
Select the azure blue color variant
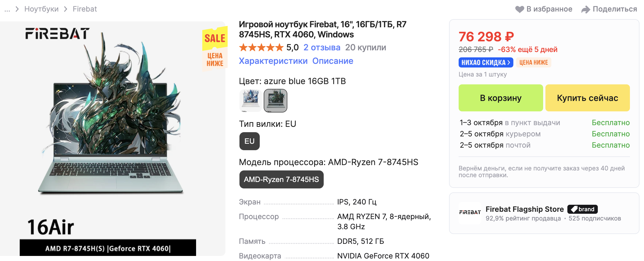click(275, 101)
